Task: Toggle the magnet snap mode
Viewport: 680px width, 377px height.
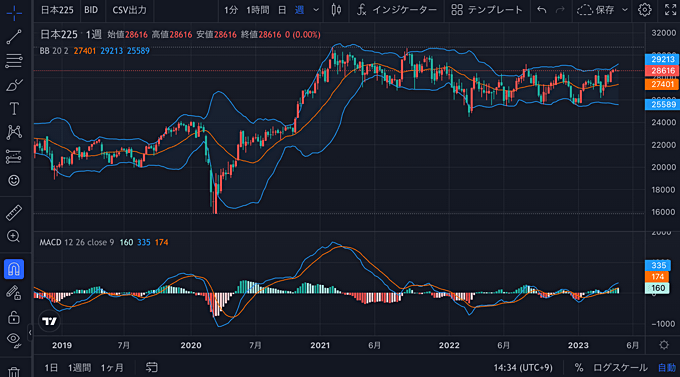Action: [x=14, y=269]
